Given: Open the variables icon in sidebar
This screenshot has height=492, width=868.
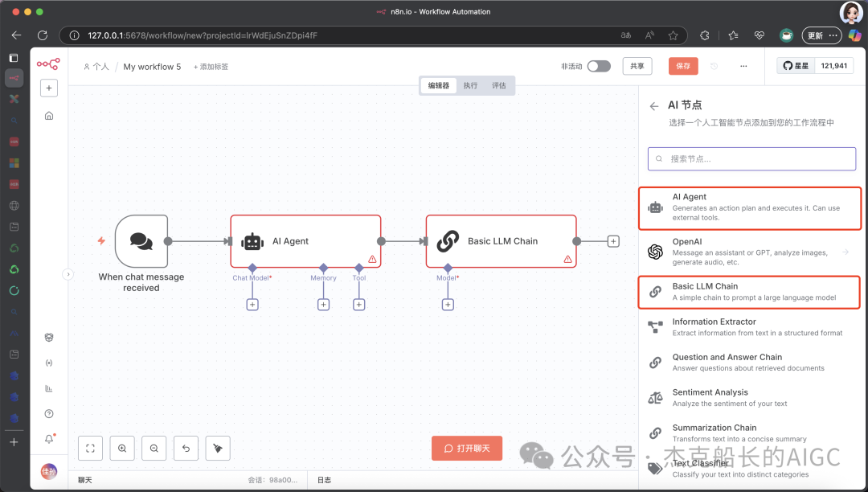Looking at the screenshot, I should [49, 363].
